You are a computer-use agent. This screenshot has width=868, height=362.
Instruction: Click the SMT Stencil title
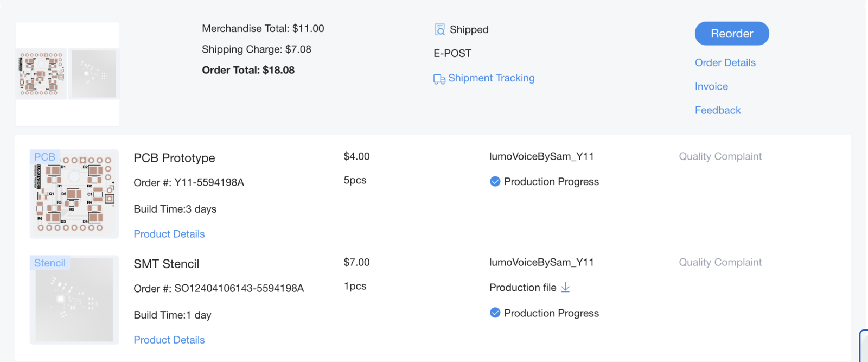166,264
